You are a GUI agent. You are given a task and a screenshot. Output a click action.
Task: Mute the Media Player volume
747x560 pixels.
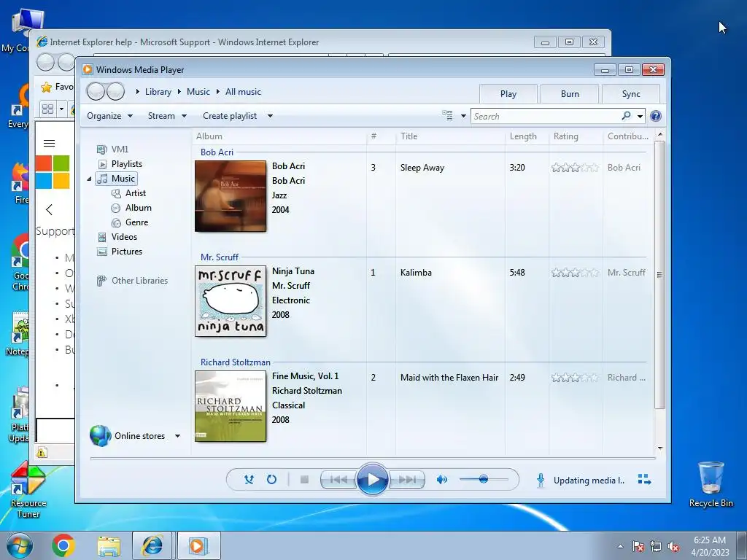442,480
